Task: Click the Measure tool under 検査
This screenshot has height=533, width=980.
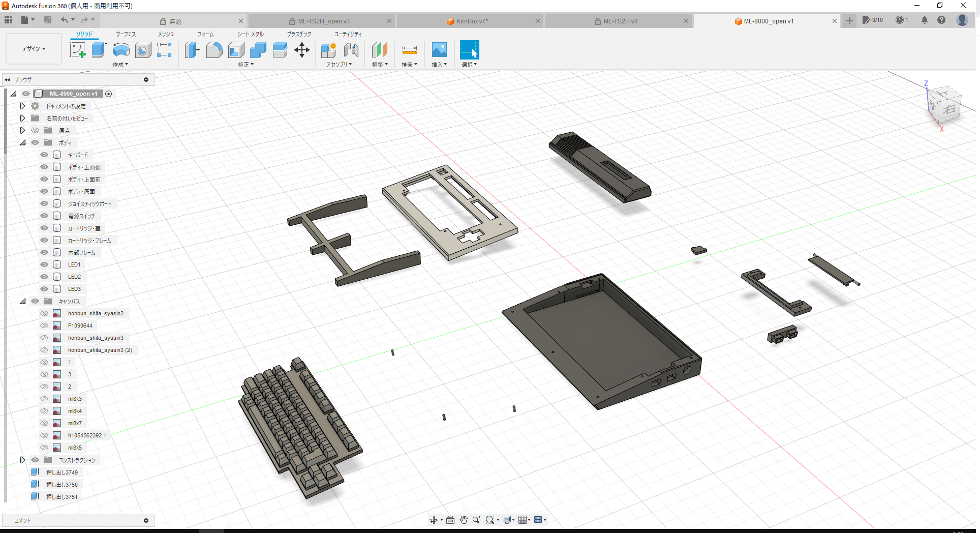Action: (x=409, y=50)
